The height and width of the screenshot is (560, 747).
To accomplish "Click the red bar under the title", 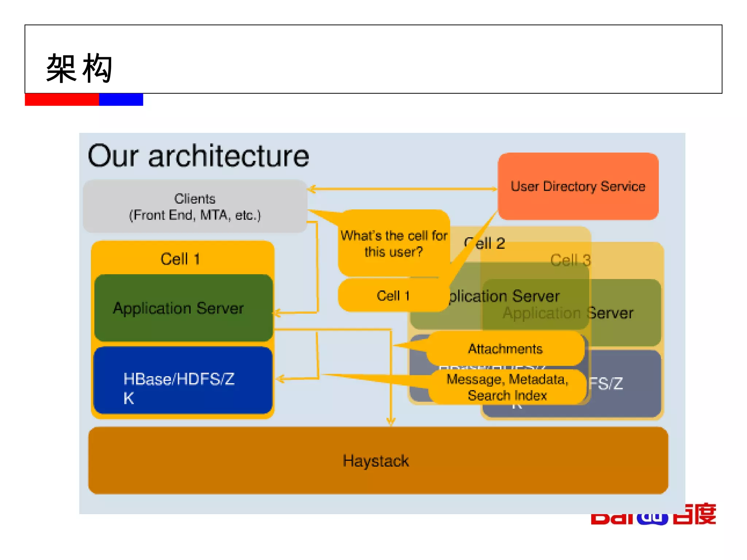I will (62, 100).
